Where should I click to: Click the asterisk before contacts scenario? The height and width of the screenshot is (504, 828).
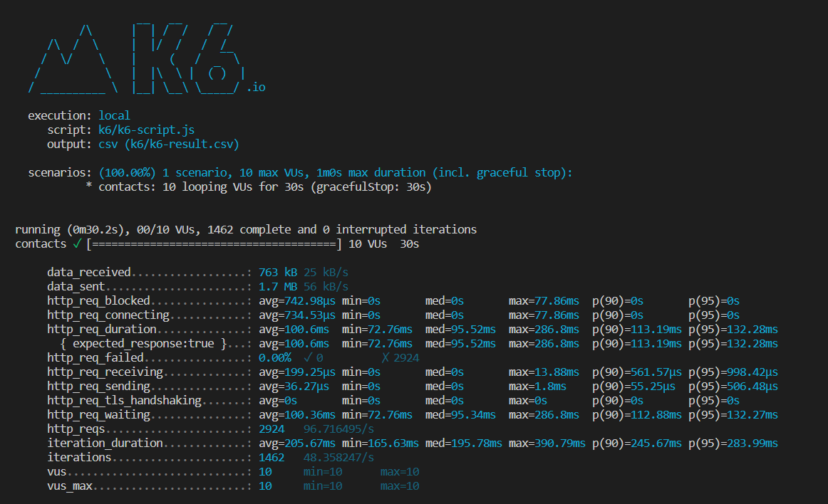point(89,187)
